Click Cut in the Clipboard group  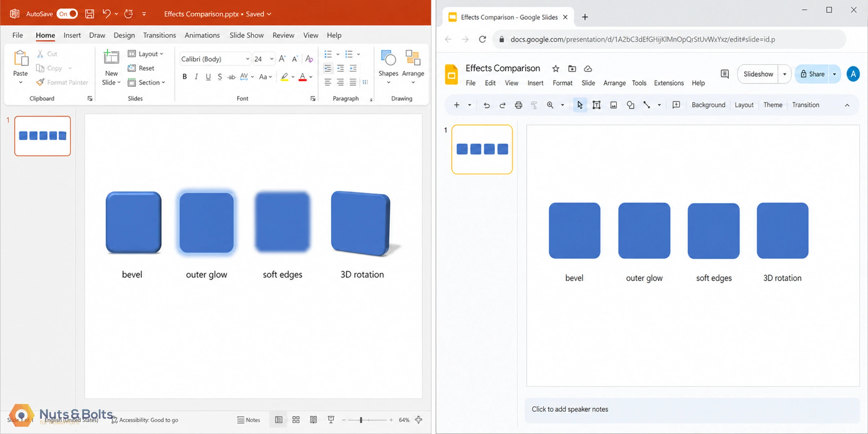47,54
